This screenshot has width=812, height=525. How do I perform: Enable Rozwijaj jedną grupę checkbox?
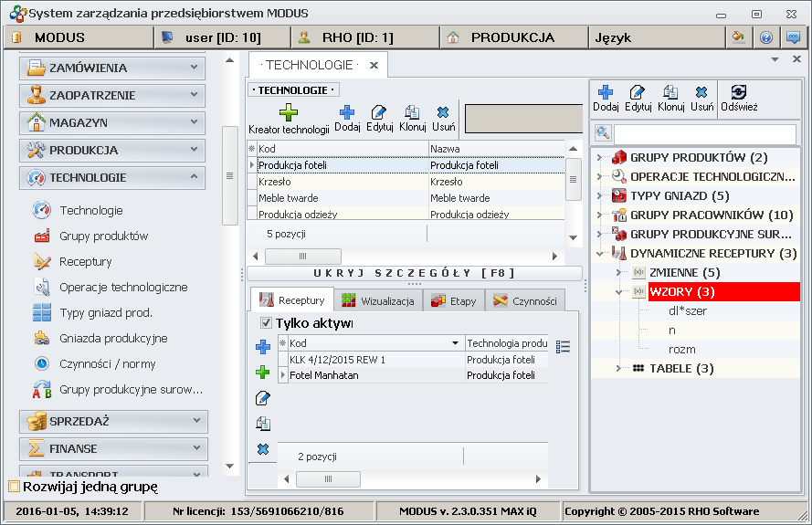[14, 487]
